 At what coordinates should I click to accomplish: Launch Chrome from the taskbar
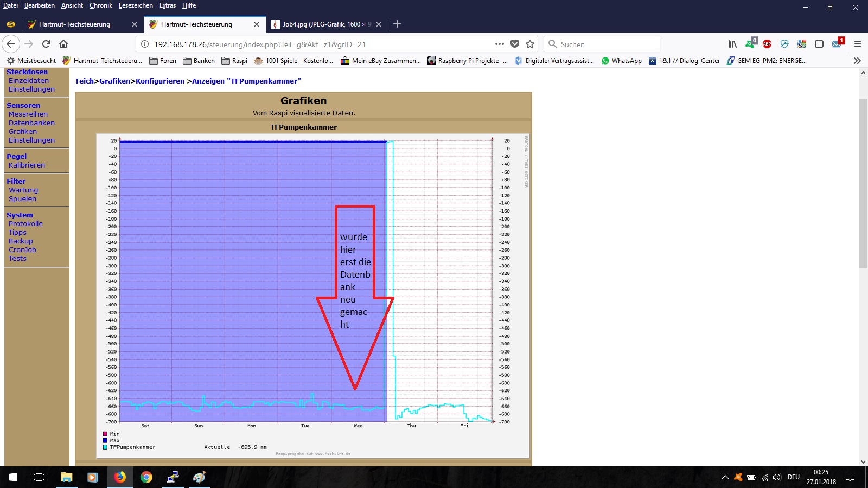tap(146, 477)
